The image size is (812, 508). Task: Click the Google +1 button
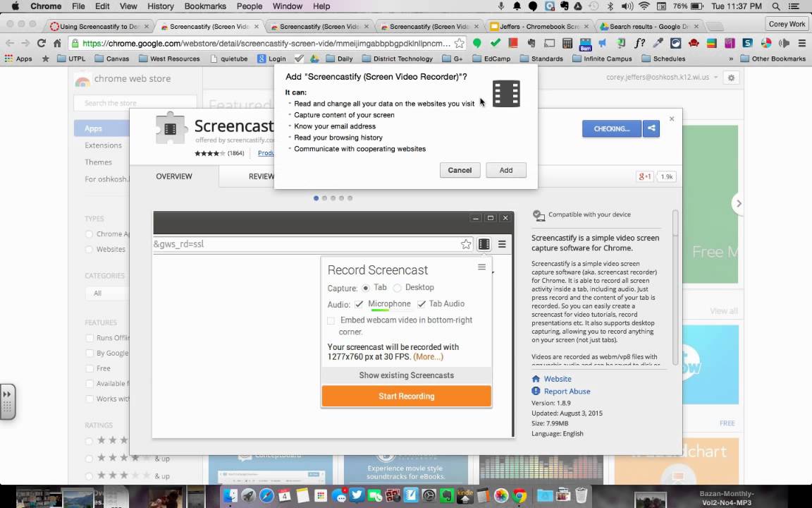pos(645,177)
